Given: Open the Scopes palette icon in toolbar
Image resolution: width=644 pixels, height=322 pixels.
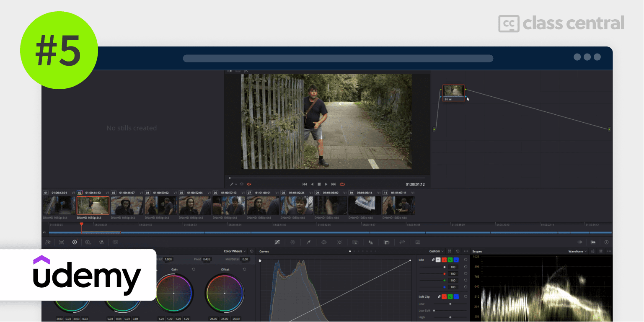Looking at the screenshot, I should 593,242.
